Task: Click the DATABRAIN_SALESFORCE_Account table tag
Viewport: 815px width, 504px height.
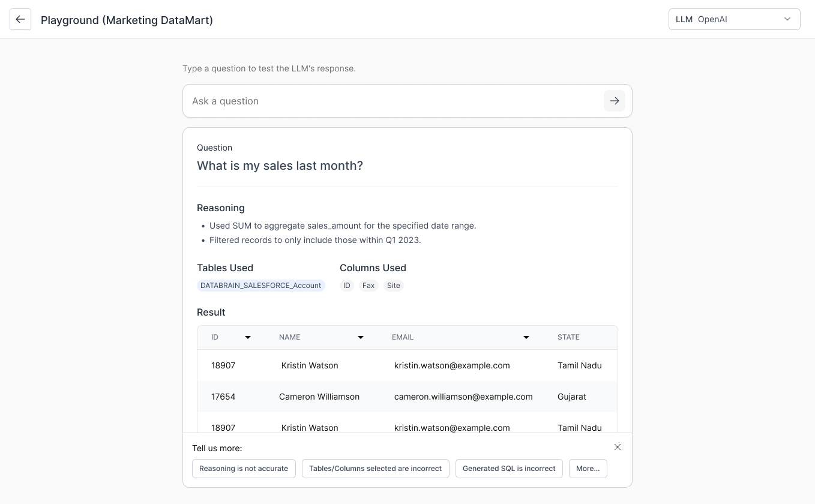Action: [x=260, y=286]
